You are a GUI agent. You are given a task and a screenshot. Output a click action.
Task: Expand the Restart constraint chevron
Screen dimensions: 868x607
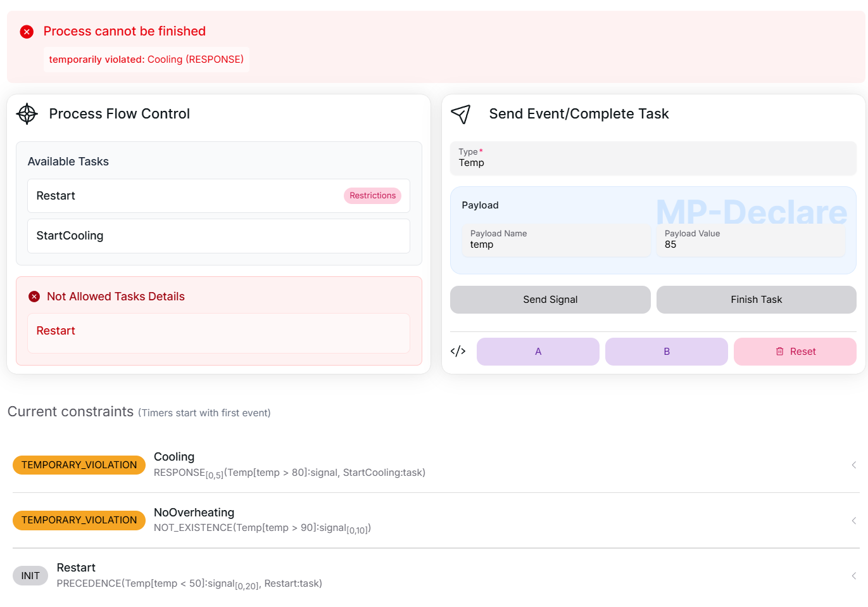[x=853, y=576]
